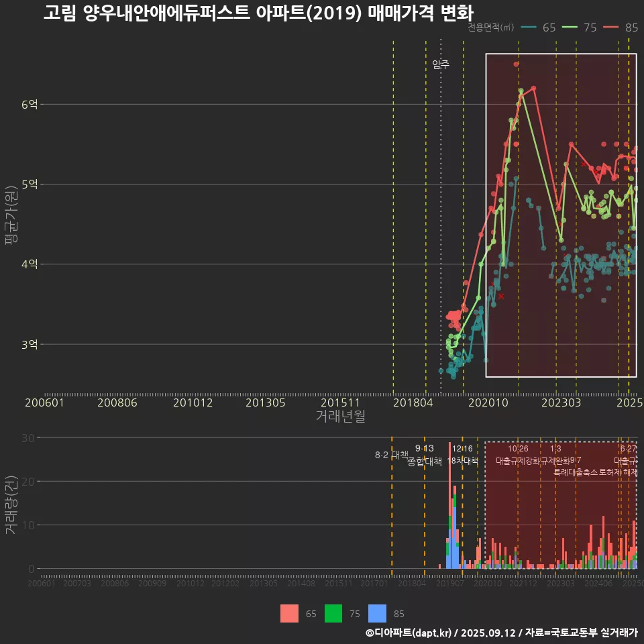Screen dimensions: 644x644
Task: Click the '©디아파트(dapt.kr)' source credit
Action: [409, 633]
